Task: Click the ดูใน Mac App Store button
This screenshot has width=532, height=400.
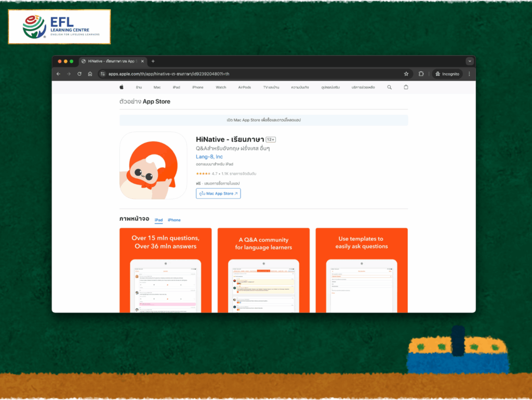Action: click(218, 193)
